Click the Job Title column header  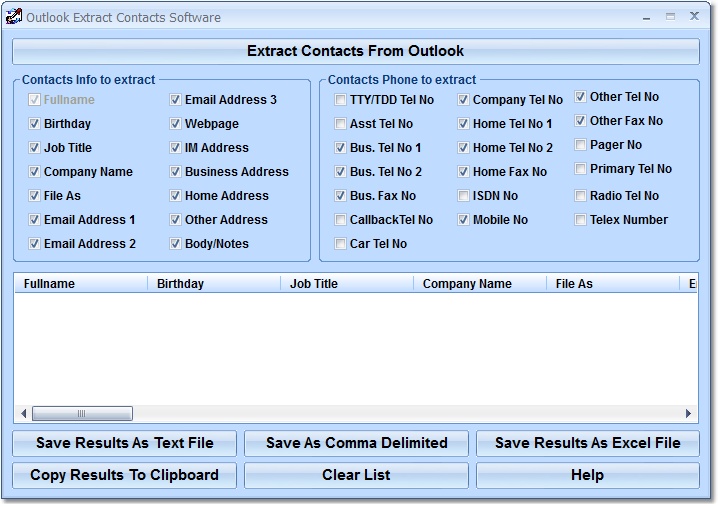(347, 284)
